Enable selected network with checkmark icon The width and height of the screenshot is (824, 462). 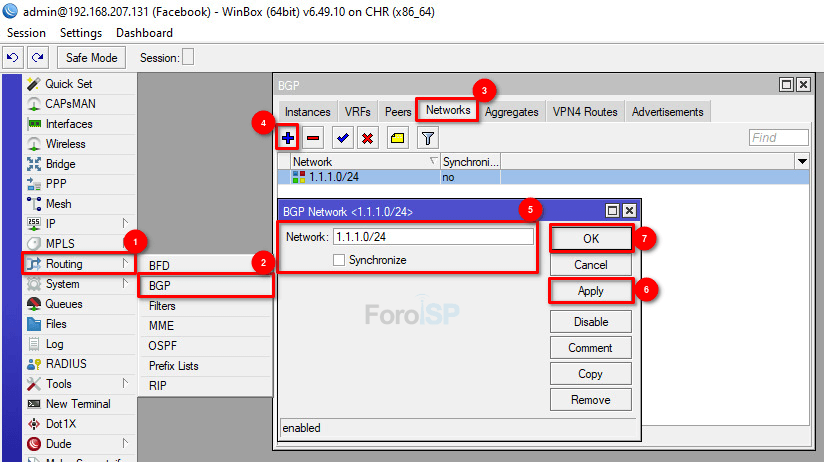pyautogui.click(x=343, y=138)
